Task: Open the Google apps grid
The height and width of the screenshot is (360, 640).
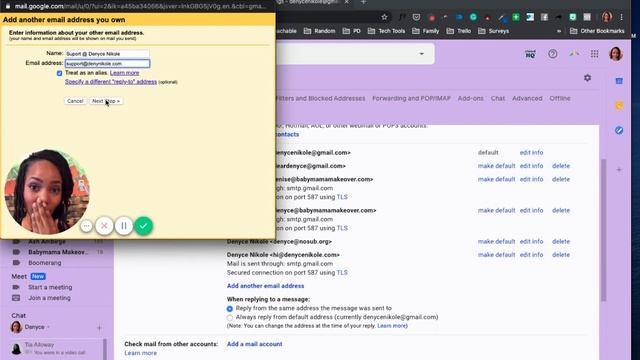Action: 594,54
